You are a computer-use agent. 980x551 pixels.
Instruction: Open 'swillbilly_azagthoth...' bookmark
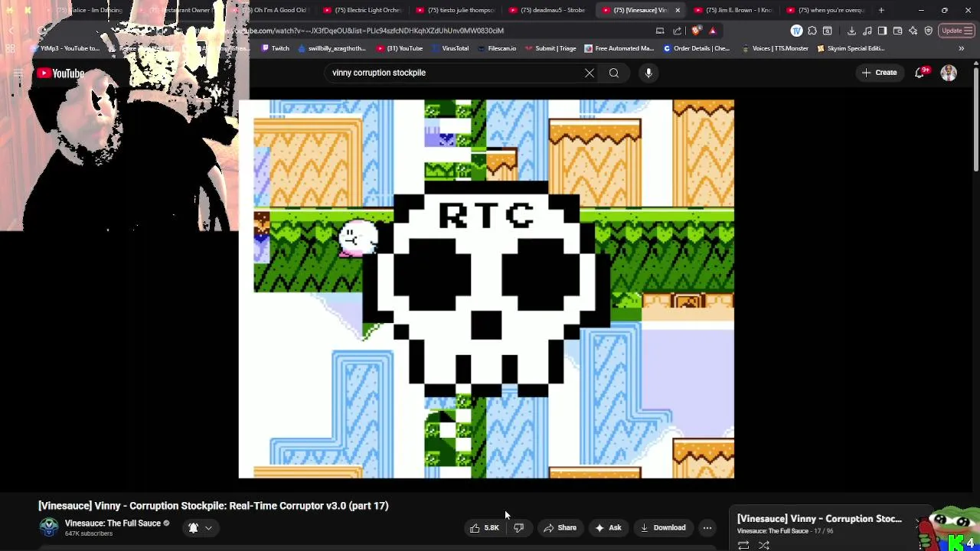(x=332, y=48)
